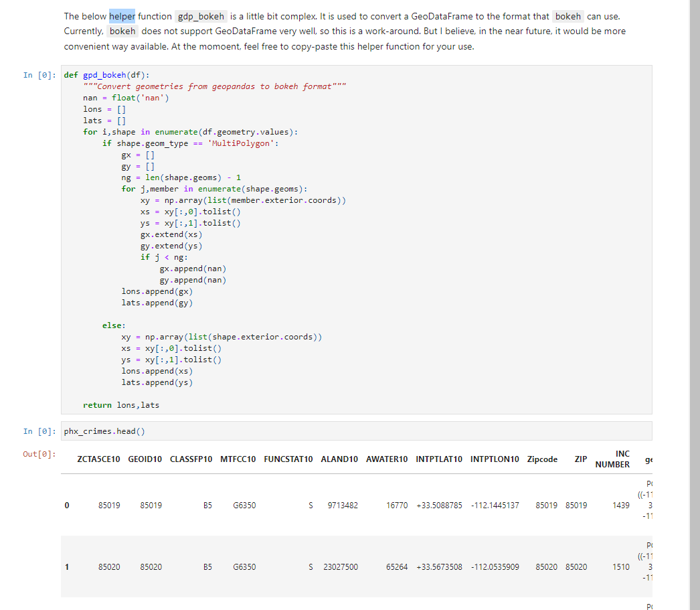Click row index 1 in the output table
This screenshot has height=610, width=700.
[66, 566]
